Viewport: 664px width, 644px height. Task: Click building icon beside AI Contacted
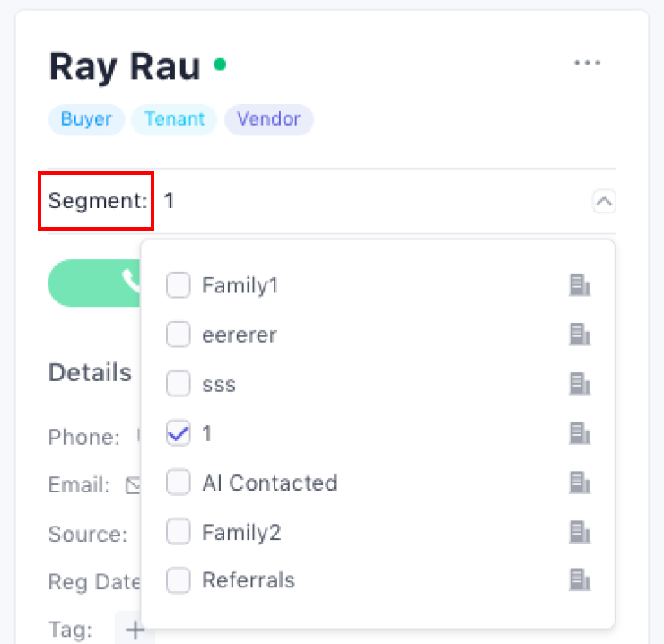coord(580,483)
